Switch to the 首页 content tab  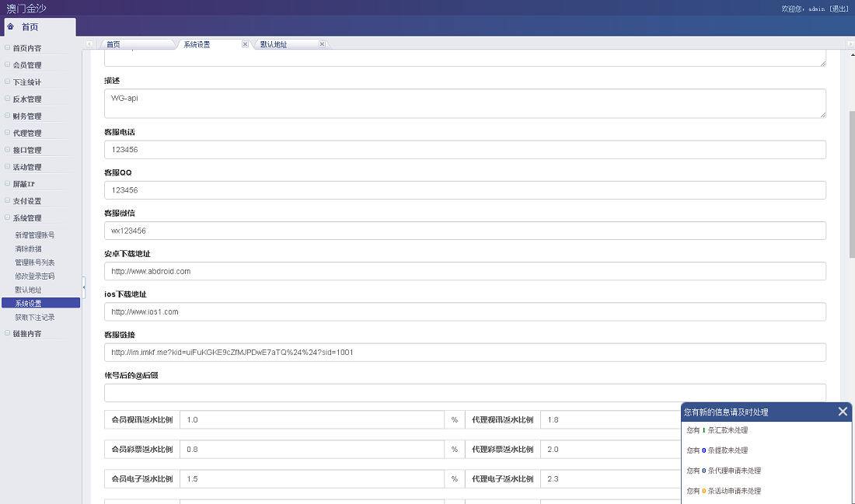coord(113,45)
